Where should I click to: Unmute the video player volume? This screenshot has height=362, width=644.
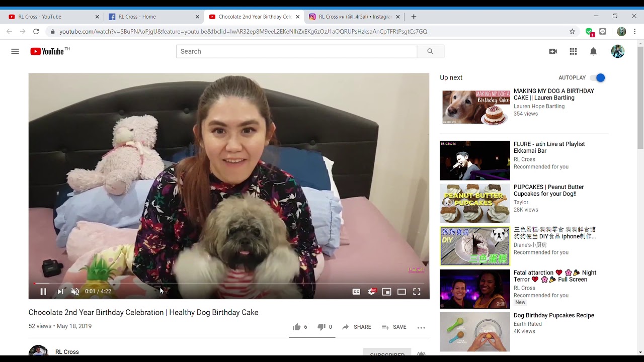75,292
